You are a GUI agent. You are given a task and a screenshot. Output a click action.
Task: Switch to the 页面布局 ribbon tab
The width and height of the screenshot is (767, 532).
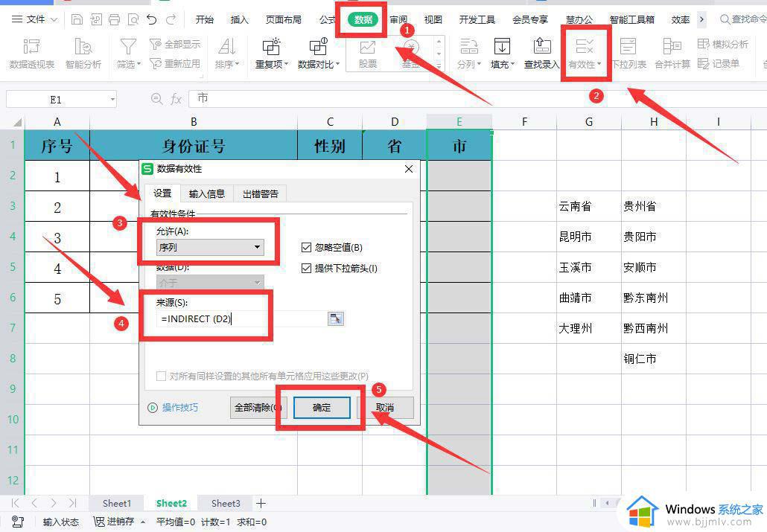[283, 19]
